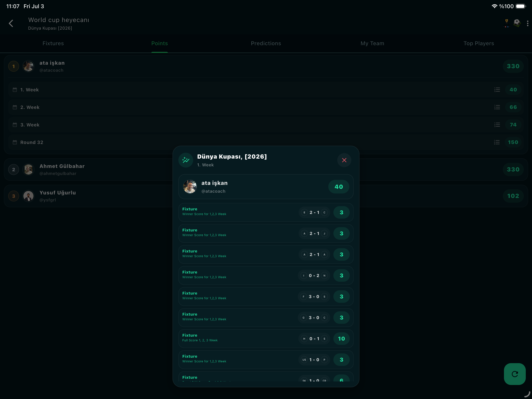This screenshot has width=532, height=399.
Task: Tap the 66 points badge for 2. Week
Action: tap(513, 107)
